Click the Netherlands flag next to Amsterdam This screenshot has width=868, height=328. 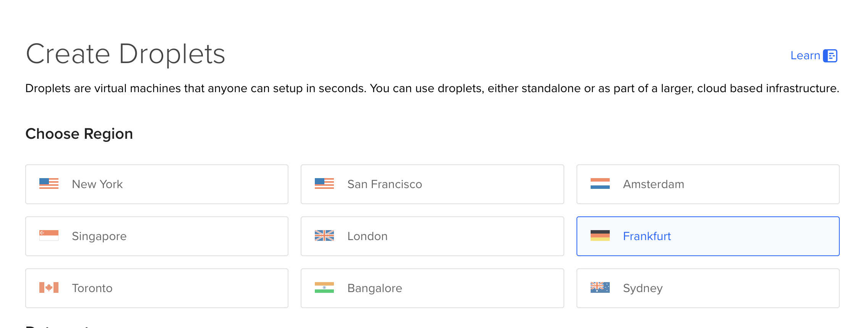[600, 183]
